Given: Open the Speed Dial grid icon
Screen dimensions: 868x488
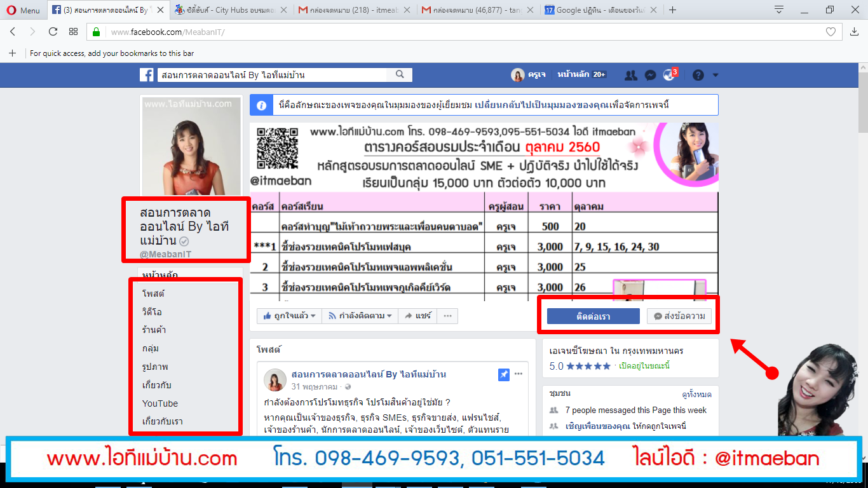Looking at the screenshot, I should tap(73, 32).
